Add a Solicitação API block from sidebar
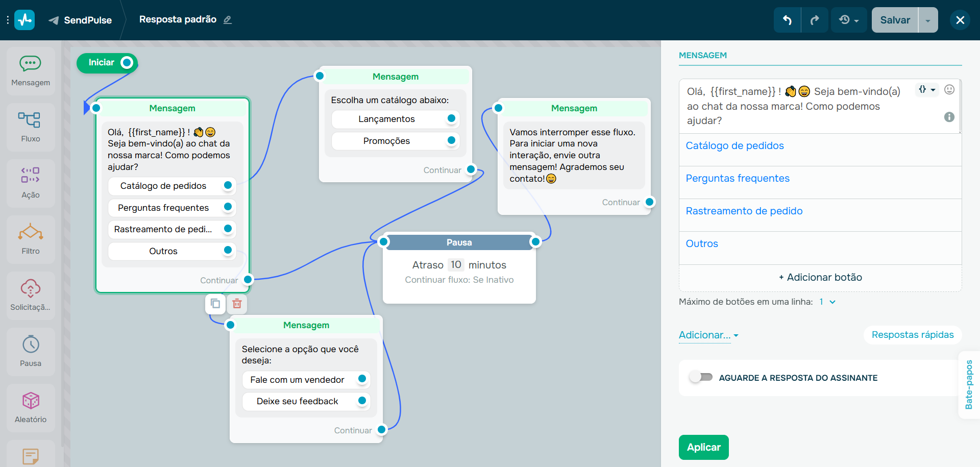The image size is (980, 467). 31,296
